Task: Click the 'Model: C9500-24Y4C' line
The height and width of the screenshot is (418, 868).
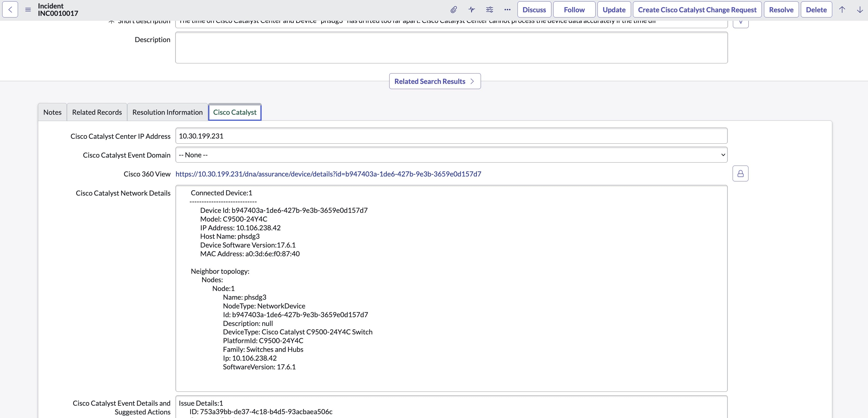Action: [233, 219]
